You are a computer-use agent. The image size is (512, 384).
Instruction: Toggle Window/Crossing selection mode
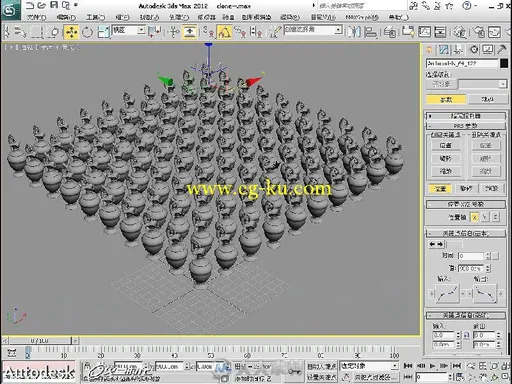(54, 32)
